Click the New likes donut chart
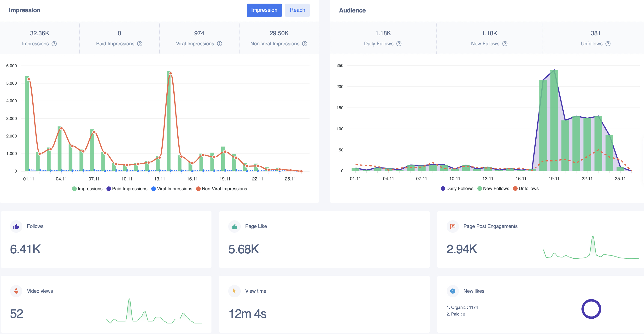644x334 pixels. [591, 309]
